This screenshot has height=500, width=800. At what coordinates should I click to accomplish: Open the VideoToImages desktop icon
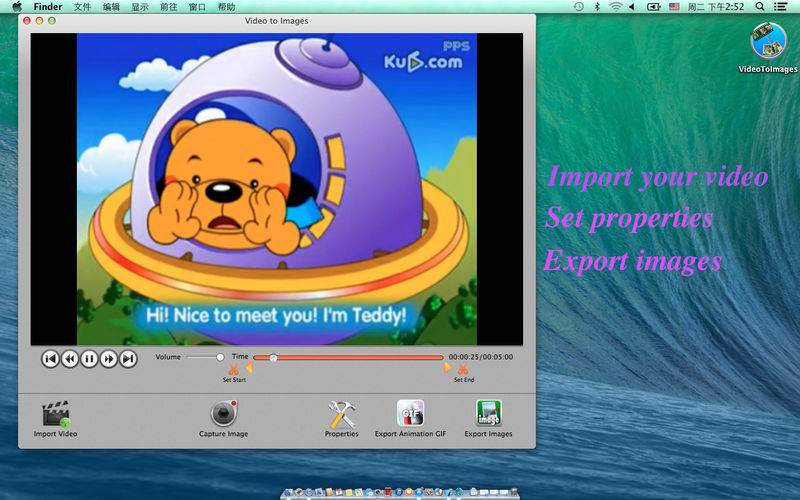[x=768, y=47]
